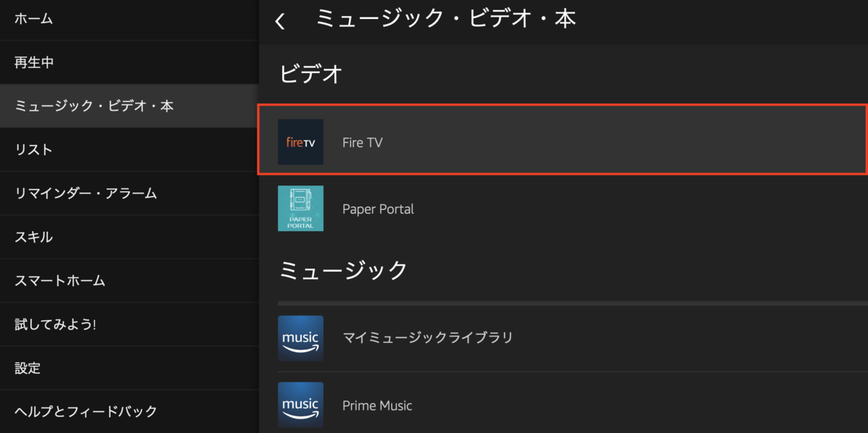Click the music icon beside Prime Music
The height and width of the screenshot is (433, 868).
(300, 405)
